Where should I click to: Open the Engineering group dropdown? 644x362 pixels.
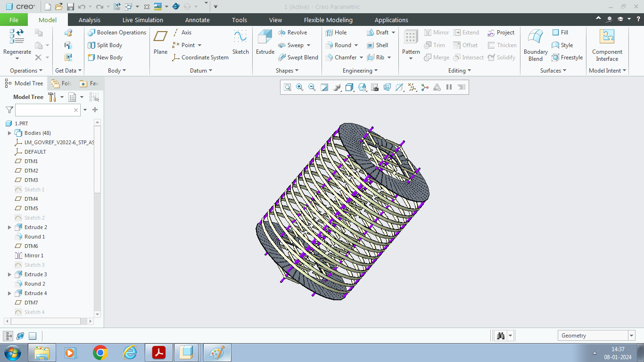pyautogui.click(x=360, y=71)
